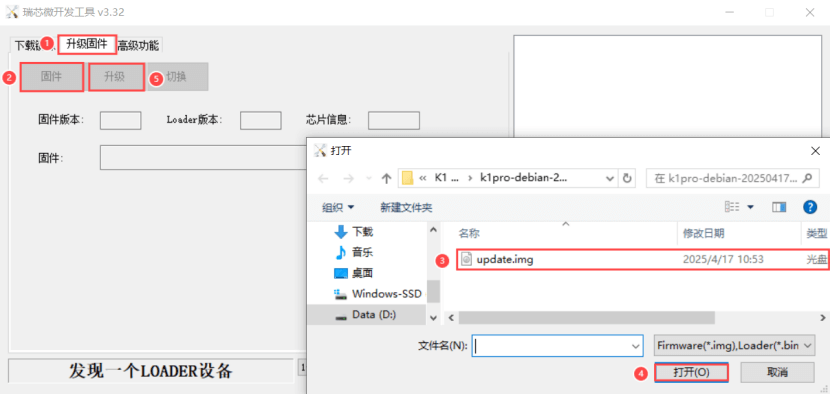Open recent locations dropdown arrow
This screenshot has height=394, width=830.
[x=368, y=179]
